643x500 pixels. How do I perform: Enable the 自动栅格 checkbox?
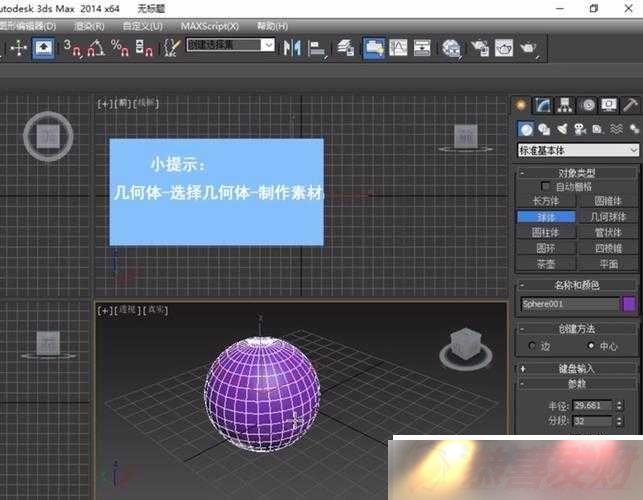(545, 187)
